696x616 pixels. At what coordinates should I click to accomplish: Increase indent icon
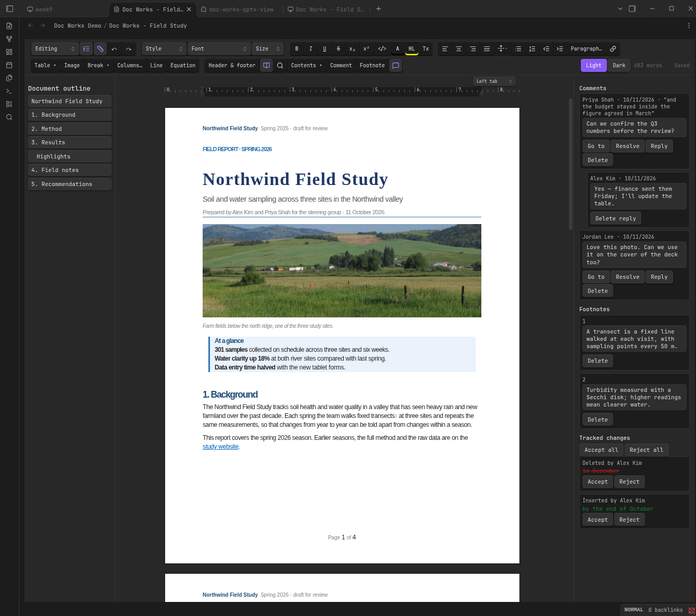click(560, 49)
